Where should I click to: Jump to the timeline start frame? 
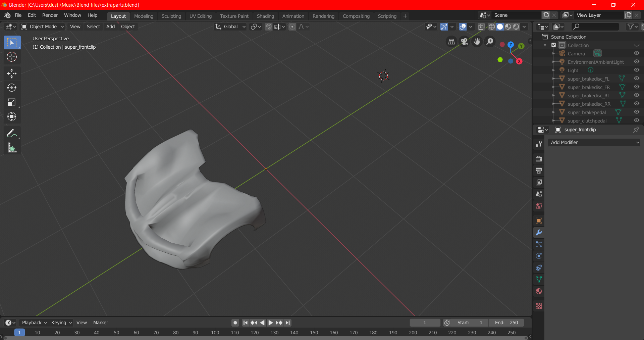[x=246, y=323]
